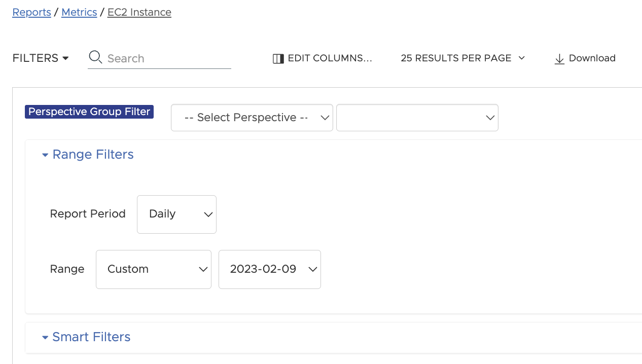Open the Select Perspective dropdown
Screen dimensions: 642x364
pyautogui.click(x=252, y=118)
